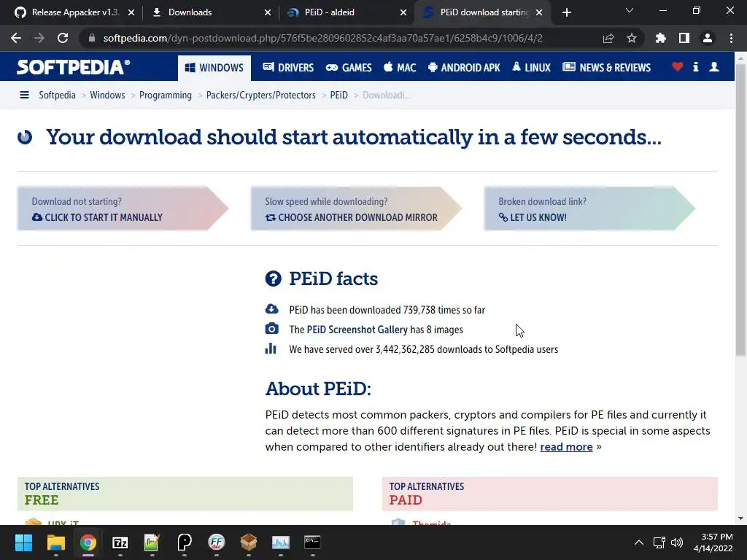Screen dimensions: 747x560
Task: Open the Linux section
Action: [531, 68]
